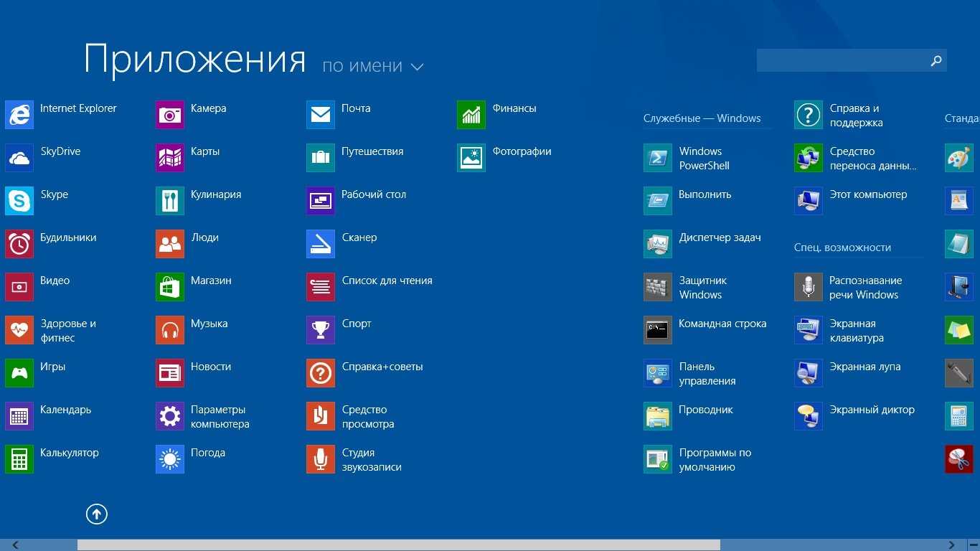Open the Путешествия suitcase icon
This screenshot has width=980, height=551.
point(321,158)
